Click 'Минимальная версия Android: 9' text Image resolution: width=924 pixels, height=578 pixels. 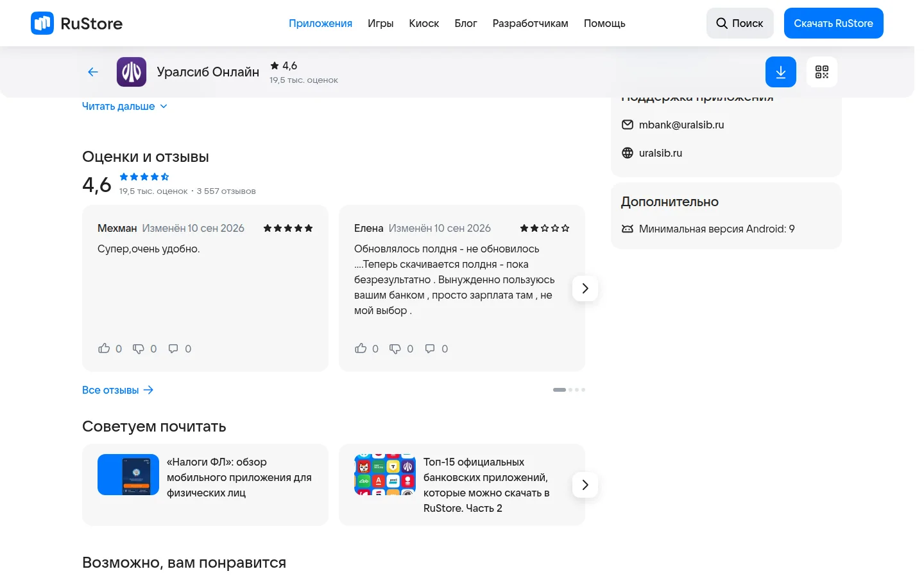[x=717, y=229]
